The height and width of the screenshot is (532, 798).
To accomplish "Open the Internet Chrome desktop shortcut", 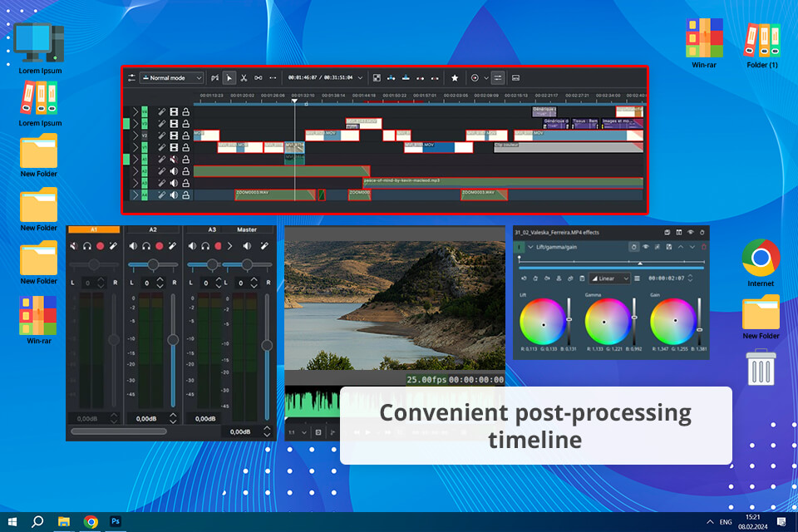I will coord(761,263).
